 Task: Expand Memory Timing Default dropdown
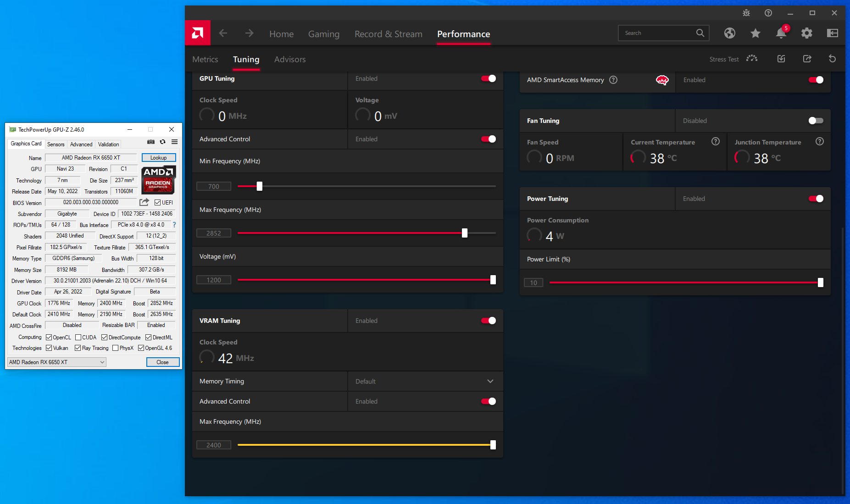tap(425, 381)
